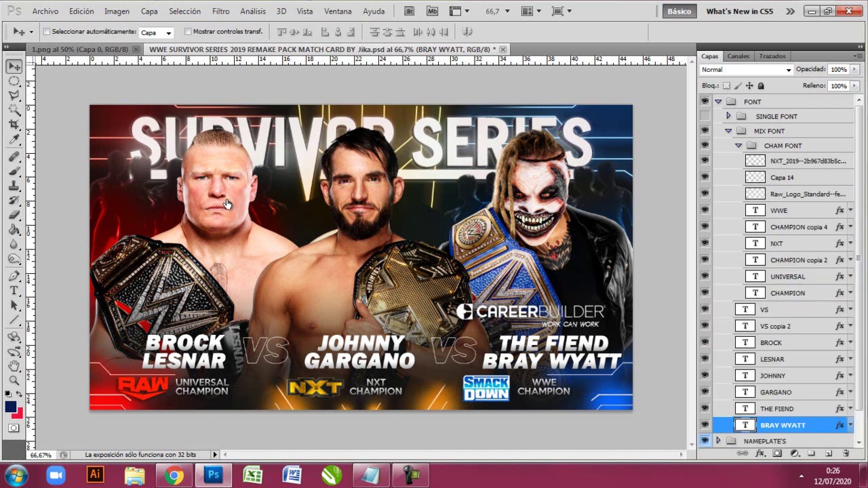Screen dimensions: 868x488
Task: Open the blend mode Normal dropdown
Action: pos(746,70)
